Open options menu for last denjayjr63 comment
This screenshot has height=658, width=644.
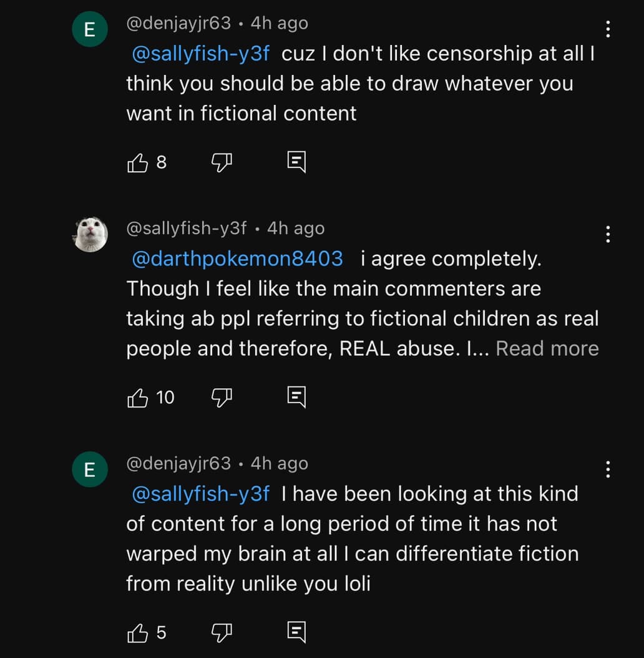point(608,469)
